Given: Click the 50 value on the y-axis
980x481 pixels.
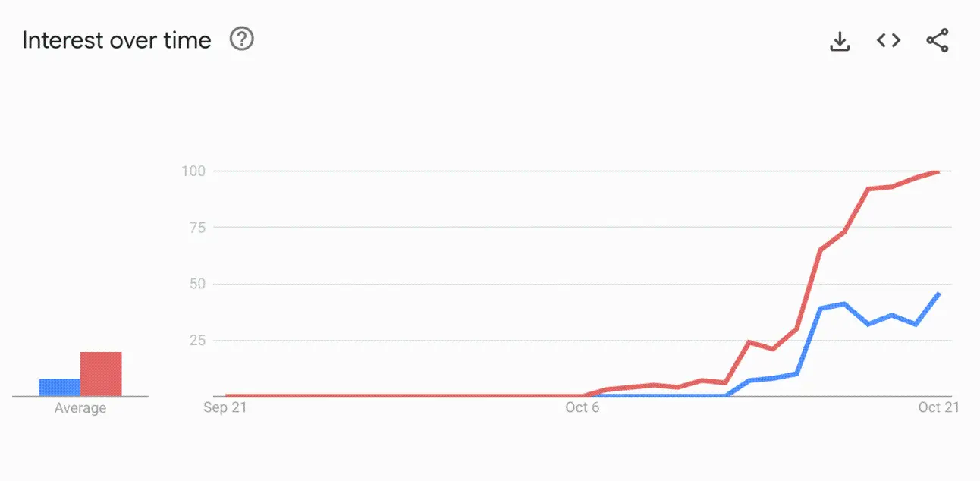Looking at the screenshot, I should (x=196, y=284).
